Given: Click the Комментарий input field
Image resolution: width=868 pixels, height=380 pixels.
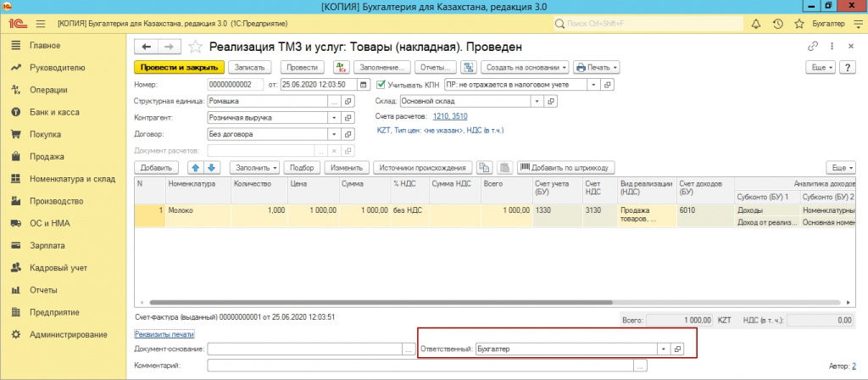Looking at the screenshot, I should (420, 366).
